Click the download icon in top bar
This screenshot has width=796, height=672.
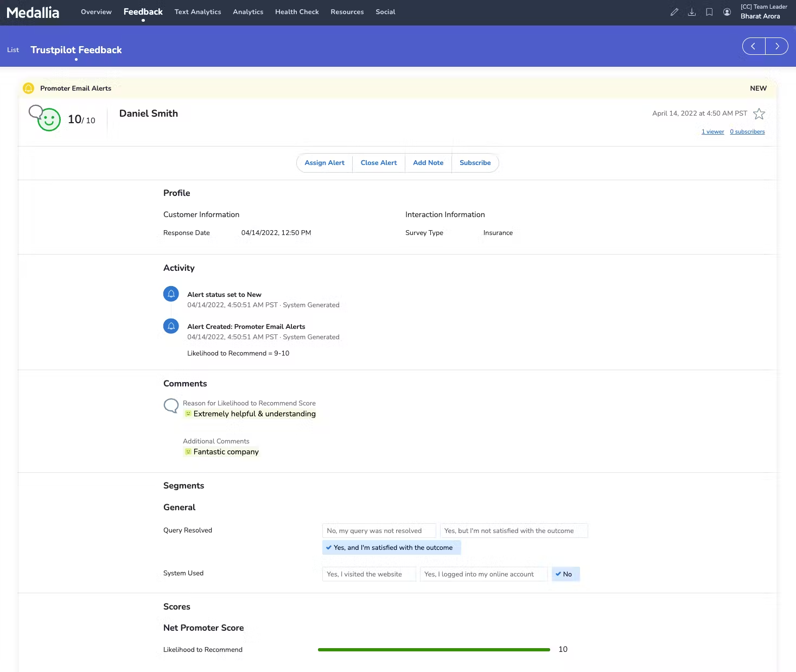692,12
